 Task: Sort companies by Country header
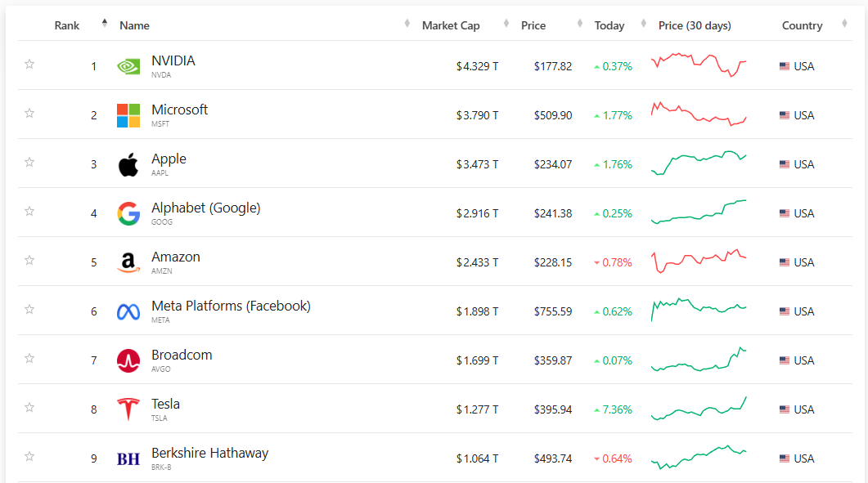802,25
